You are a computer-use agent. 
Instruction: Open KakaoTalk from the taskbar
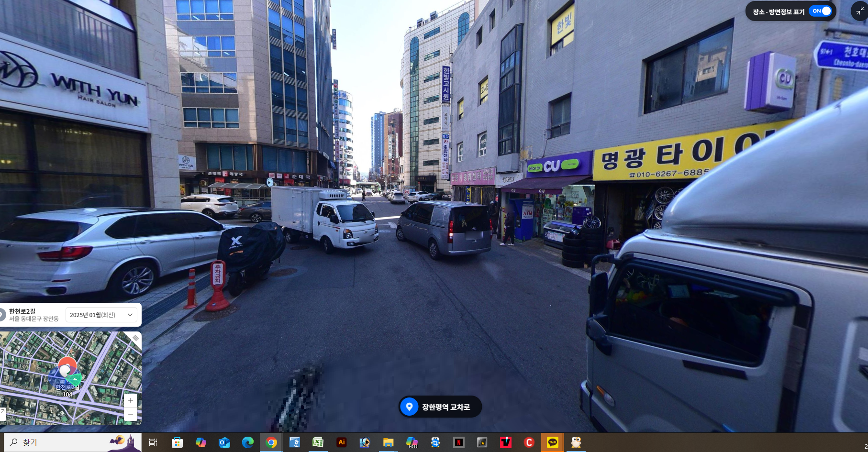pyautogui.click(x=552, y=442)
